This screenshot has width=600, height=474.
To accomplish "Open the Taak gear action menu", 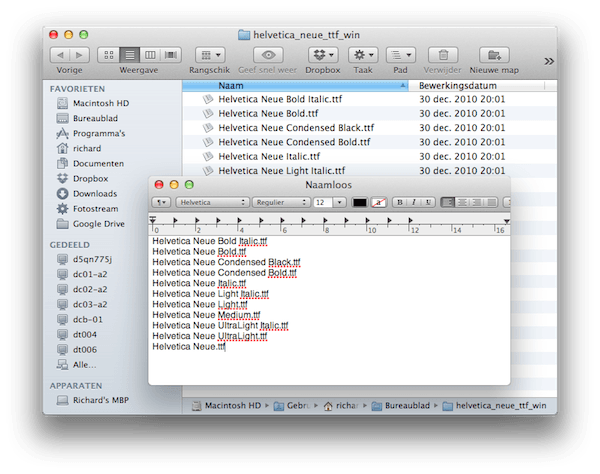I will pos(363,55).
